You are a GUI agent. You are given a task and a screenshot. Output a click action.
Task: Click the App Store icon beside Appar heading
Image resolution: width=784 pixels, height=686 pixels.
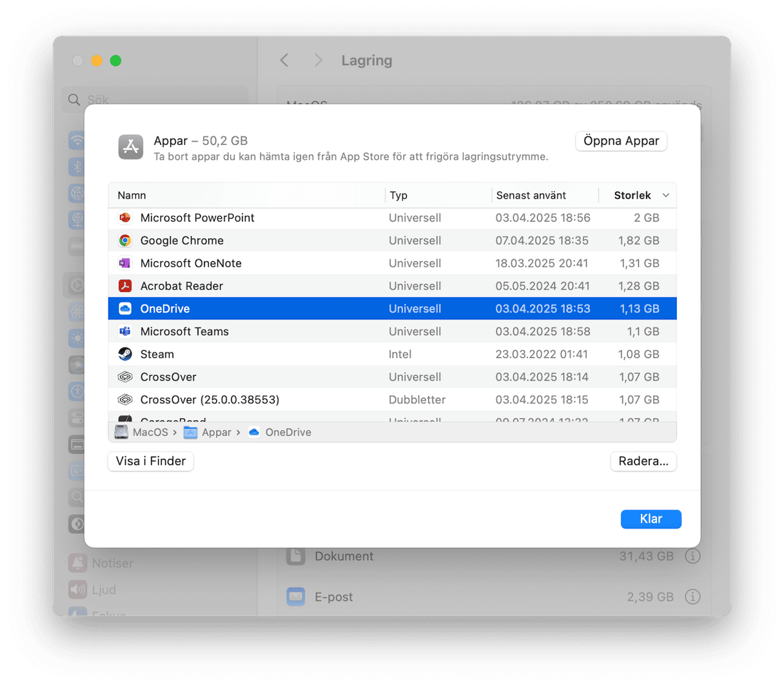point(131,147)
